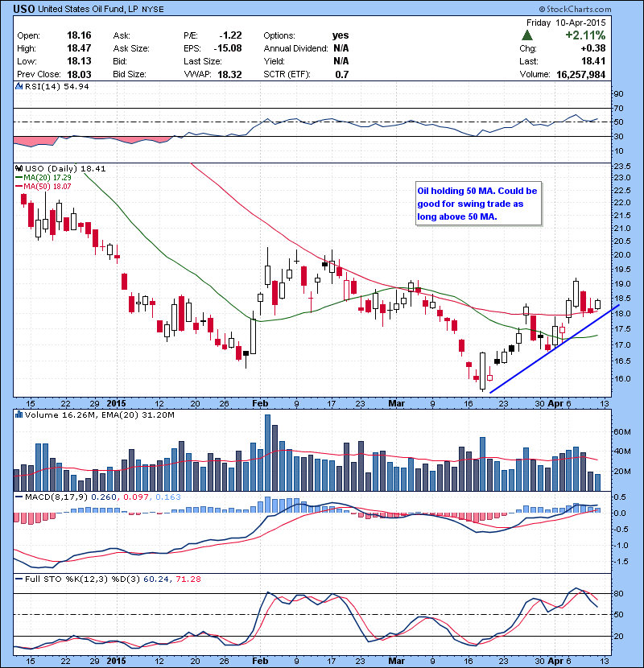Click the Volume 16.26M EMA(20) label
Image resolution: width=644 pixels, height=668 pixels.
(99, 415)
